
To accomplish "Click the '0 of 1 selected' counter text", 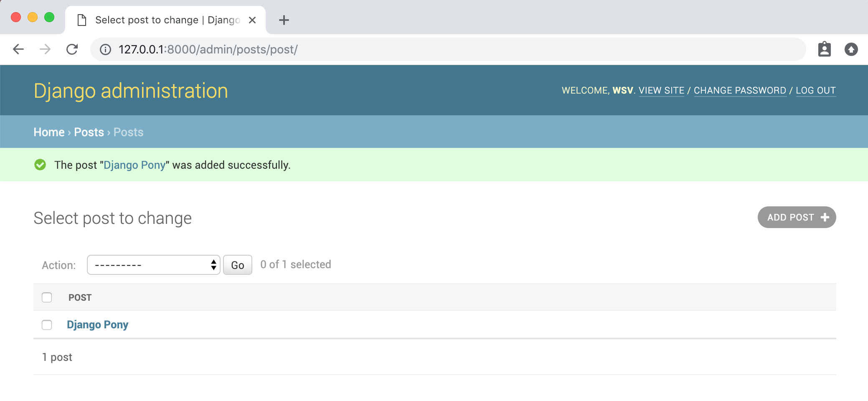I will [295, 264].
